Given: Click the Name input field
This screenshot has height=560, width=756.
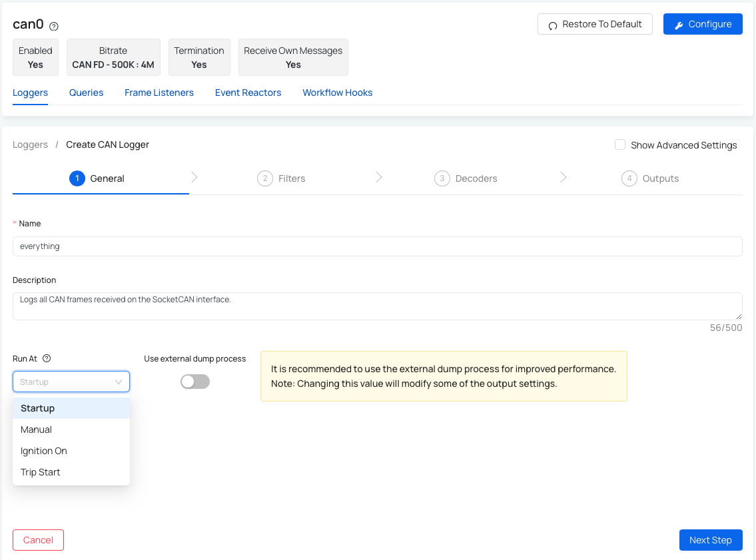Looking at the screenshot, I should (377, 246).
